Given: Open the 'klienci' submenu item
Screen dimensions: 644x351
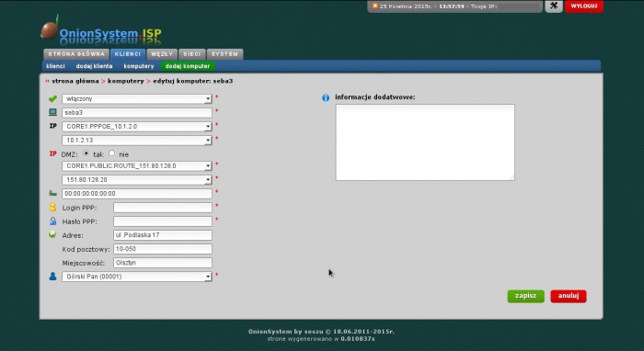Looking at the screenshot, I should [x=55, y=66].
